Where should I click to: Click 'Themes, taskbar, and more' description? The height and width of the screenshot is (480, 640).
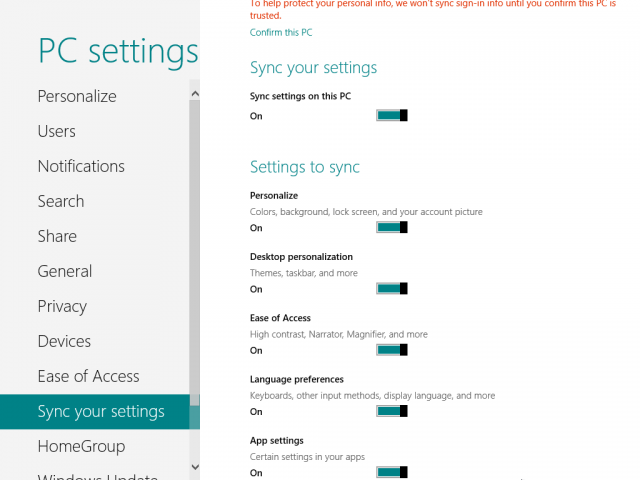pos(304,273)
